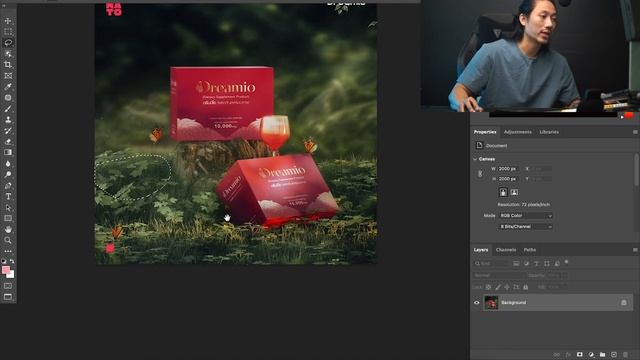Image resolution: width=640 pixels, height=360 pixels.
Task: Switch to the Layers tab
Action: point(481,250)
